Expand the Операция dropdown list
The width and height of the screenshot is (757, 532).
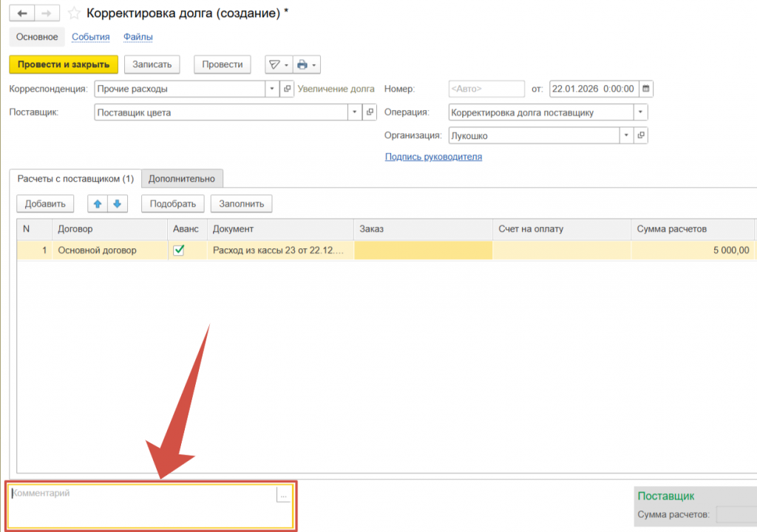639,112
